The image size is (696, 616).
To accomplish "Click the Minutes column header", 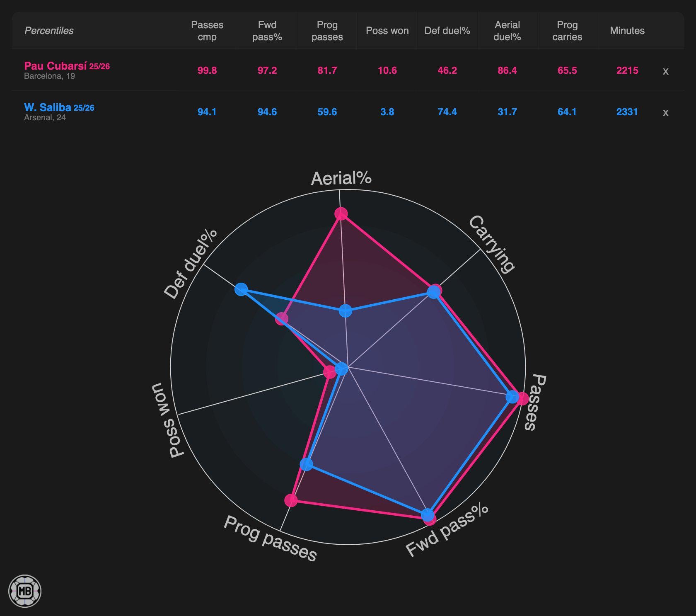I will (x=627, y=31).
